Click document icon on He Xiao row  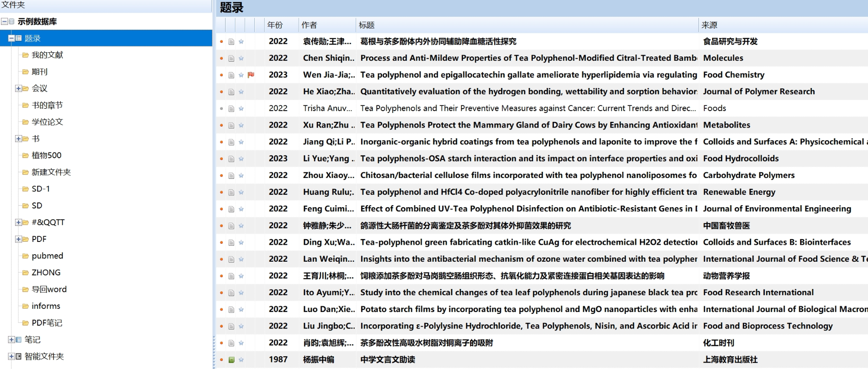click(x=231, y=92)
